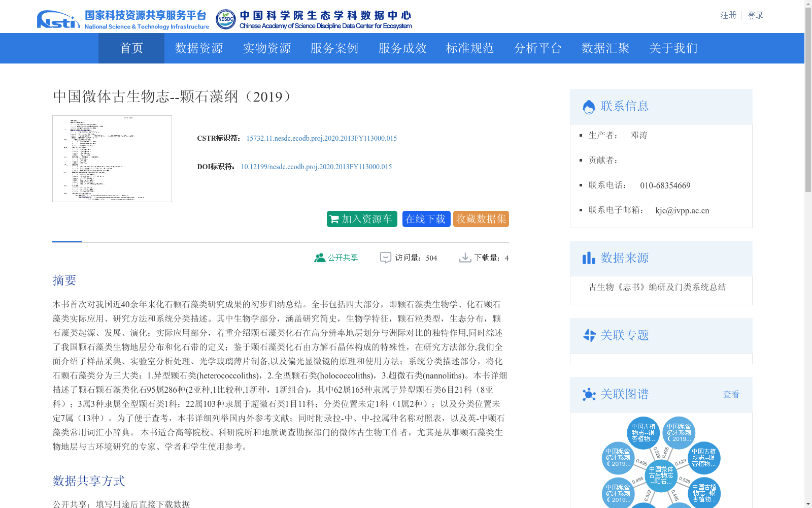The image size is (812, 508).
Task: Open the 分析平台 menu
Action: [538, 48]
